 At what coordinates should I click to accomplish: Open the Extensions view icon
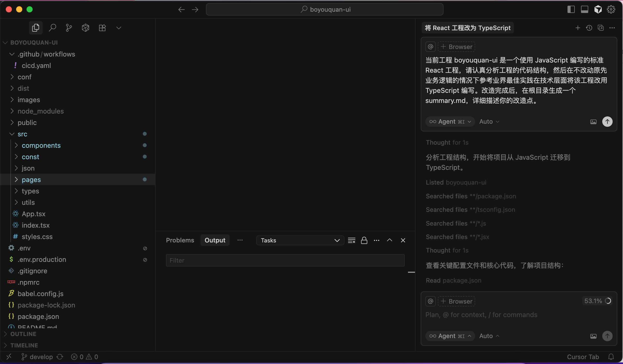[x=102, y=28]
